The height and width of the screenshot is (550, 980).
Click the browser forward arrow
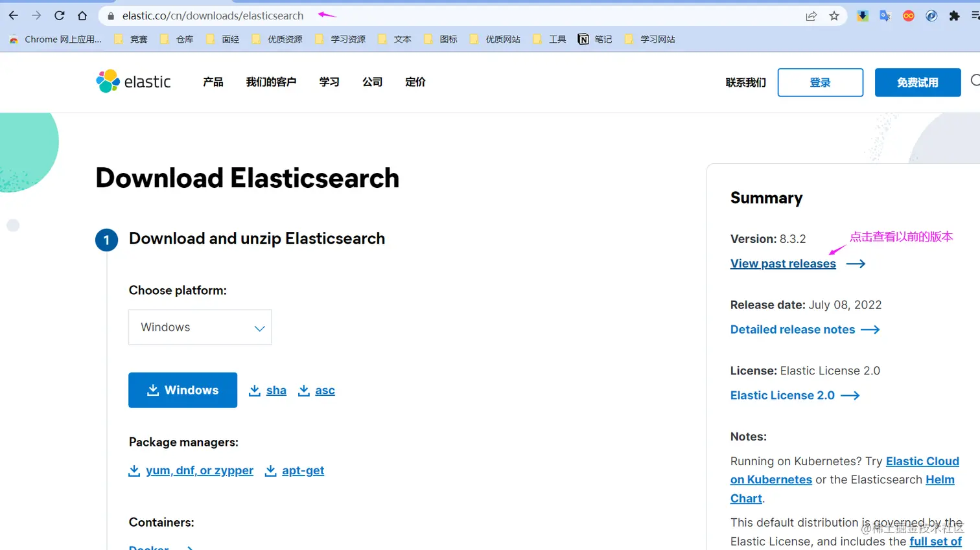(36, 16)
